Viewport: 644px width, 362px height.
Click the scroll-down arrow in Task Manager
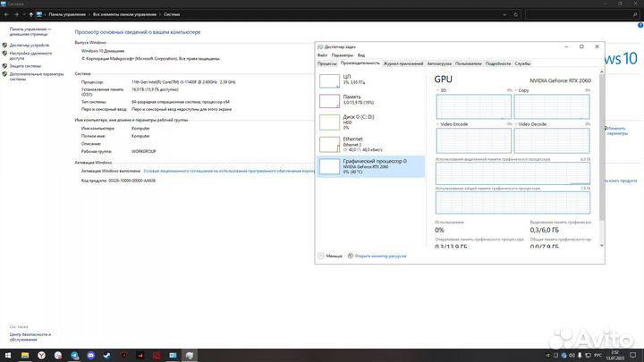tap(602, 246)
